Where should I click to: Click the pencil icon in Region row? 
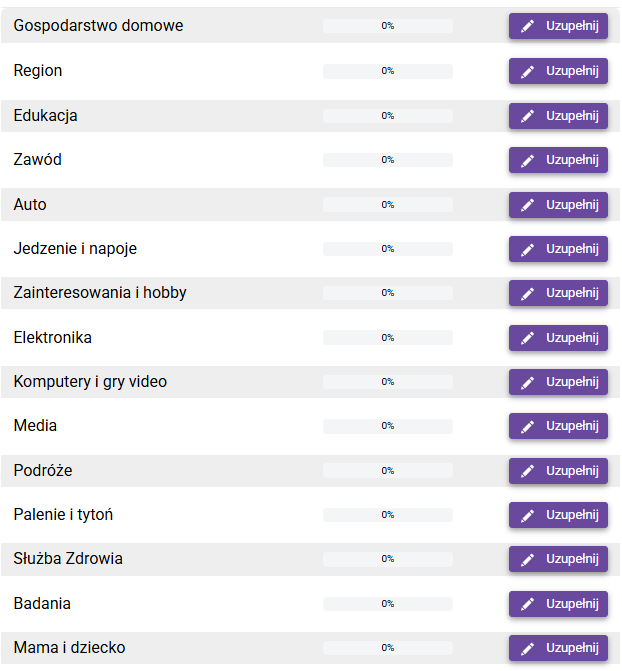(528, 71)
